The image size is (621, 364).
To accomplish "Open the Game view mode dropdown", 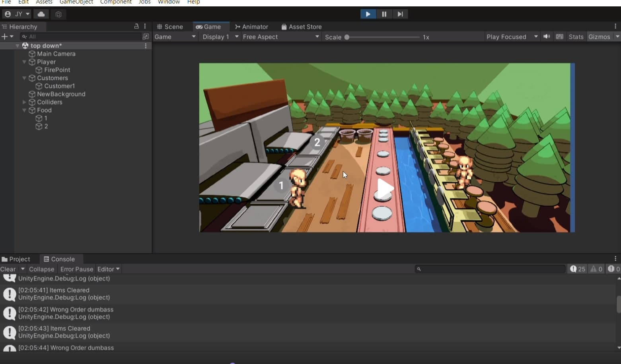I will click(175, 37).
